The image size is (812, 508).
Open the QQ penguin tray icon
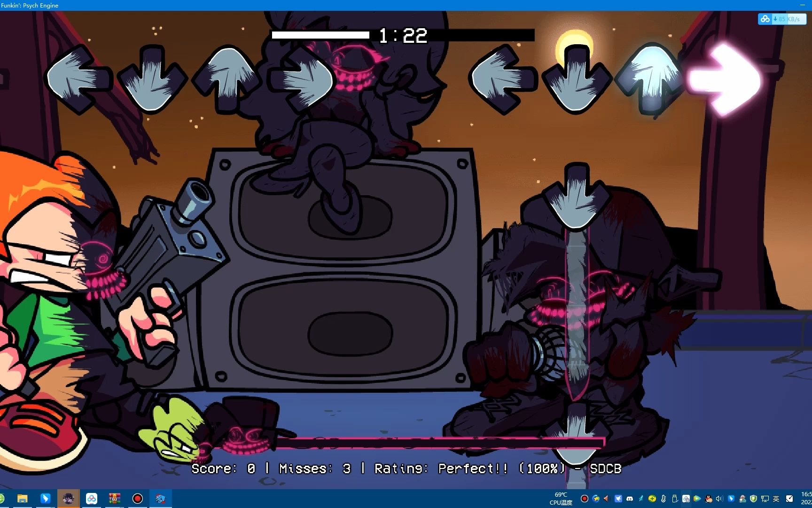pyautogui.click(x=709, y=499)
